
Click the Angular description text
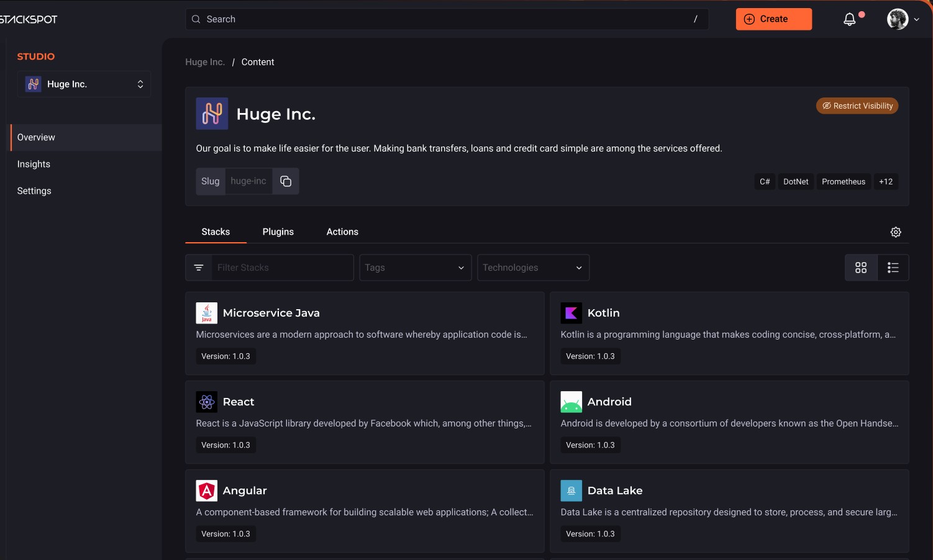(365, 512)
